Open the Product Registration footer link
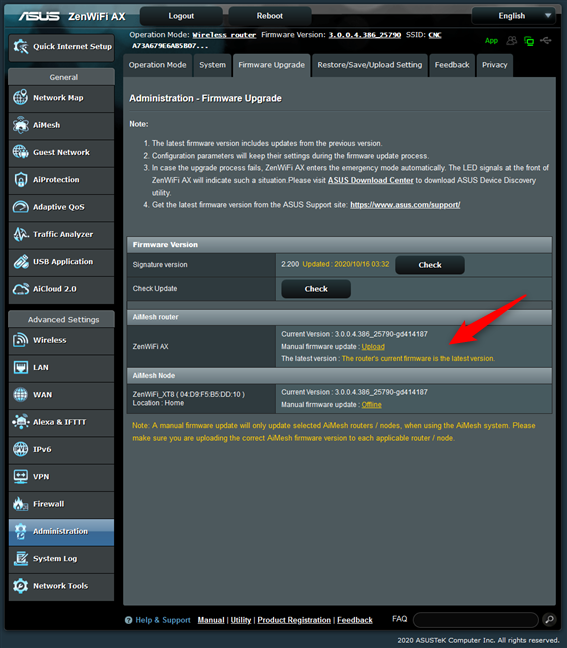This screenshot has width=567, height=648. (294, 620)
